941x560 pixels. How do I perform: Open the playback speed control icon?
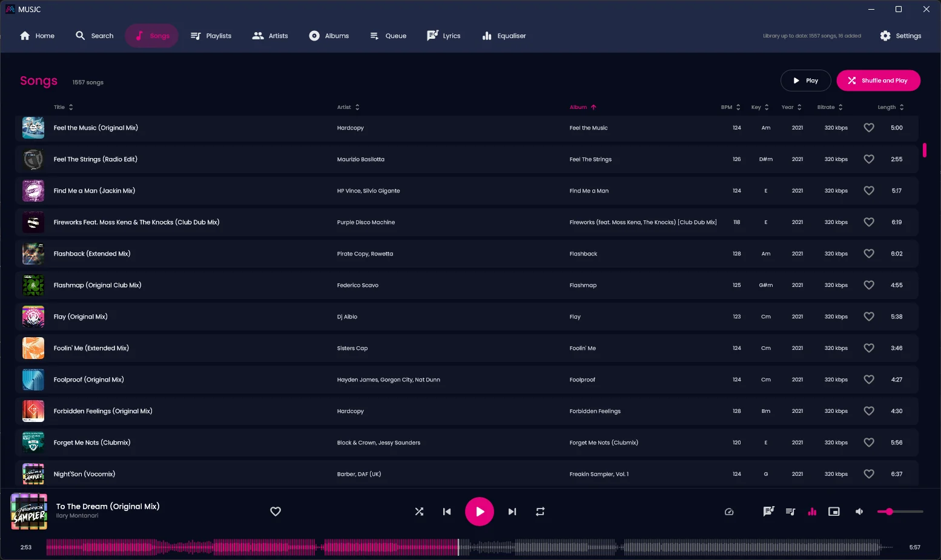pyautogui.click(x=729, y=512)
